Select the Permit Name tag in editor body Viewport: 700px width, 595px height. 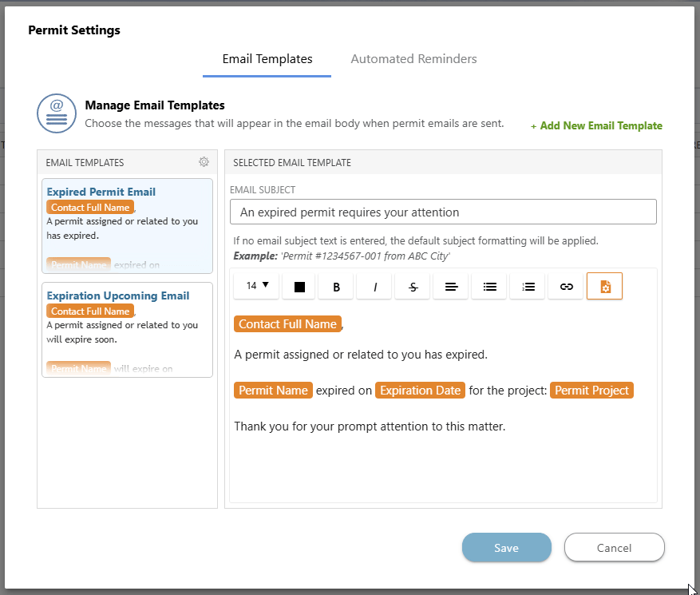(x=273, y=391)
